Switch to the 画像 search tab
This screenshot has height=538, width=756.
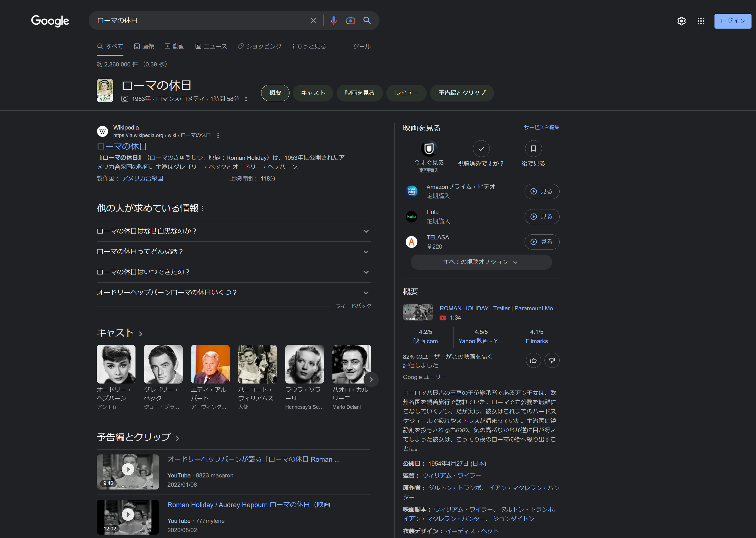(x=144, y=46)
